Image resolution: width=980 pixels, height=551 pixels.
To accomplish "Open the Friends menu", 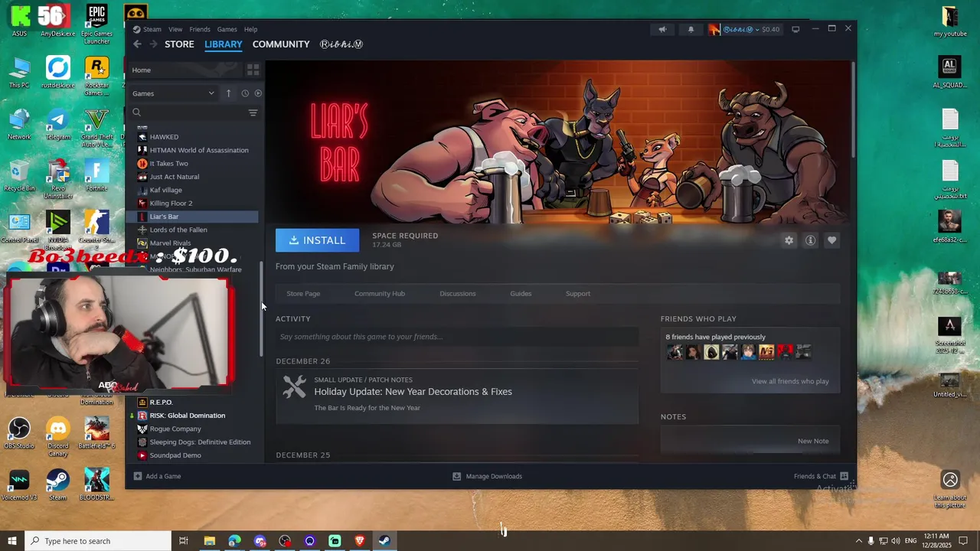I will click(x=200, y=29).
